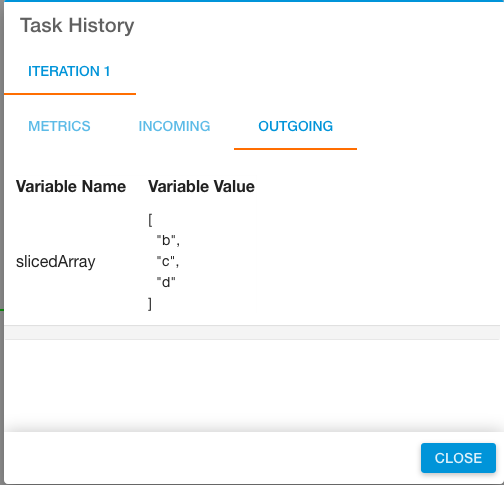Click the Task History dialog title
Screen dimensions: 504x485
(77, 25)
